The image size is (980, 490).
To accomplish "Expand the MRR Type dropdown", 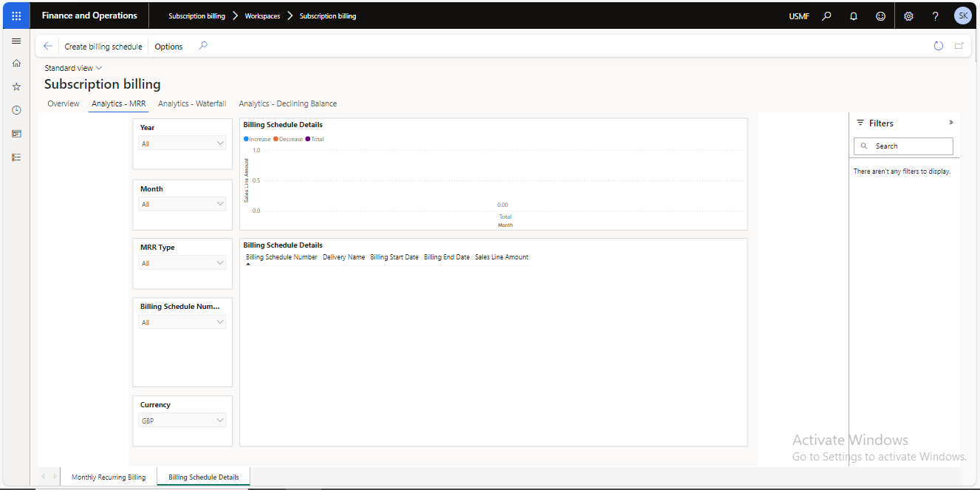I will click(x=182, y=263).
